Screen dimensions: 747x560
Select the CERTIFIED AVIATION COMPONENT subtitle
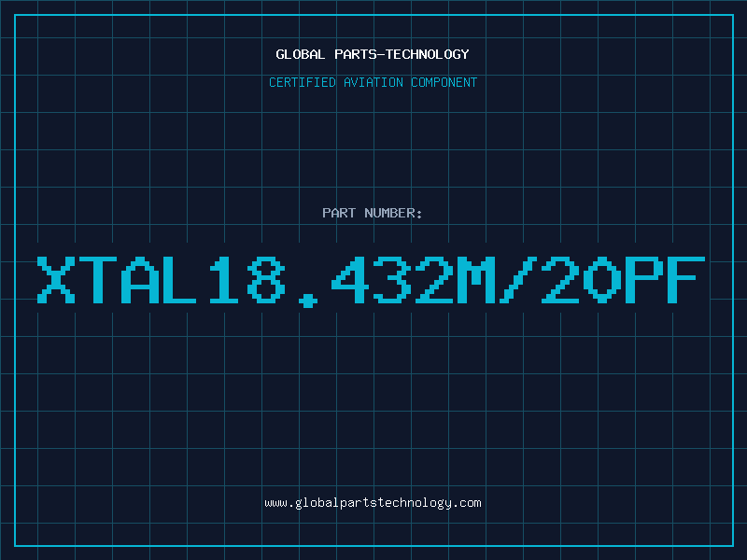click(x=373, y=82)
